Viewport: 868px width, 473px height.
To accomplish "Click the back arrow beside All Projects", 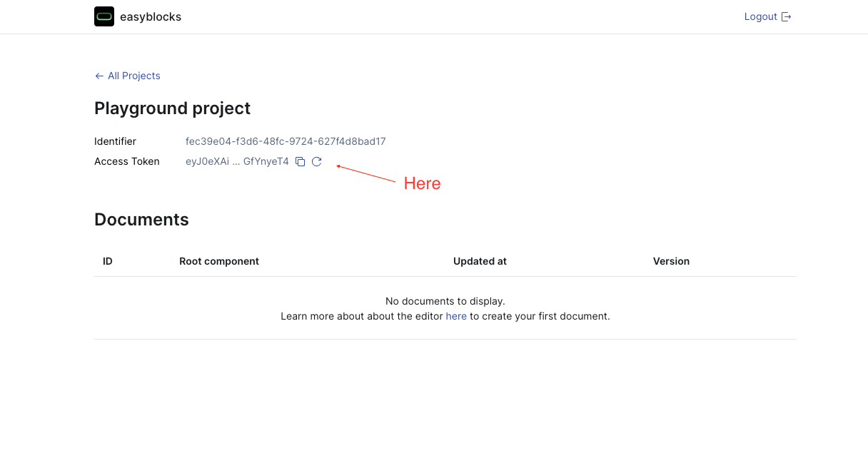I will 99,76.
